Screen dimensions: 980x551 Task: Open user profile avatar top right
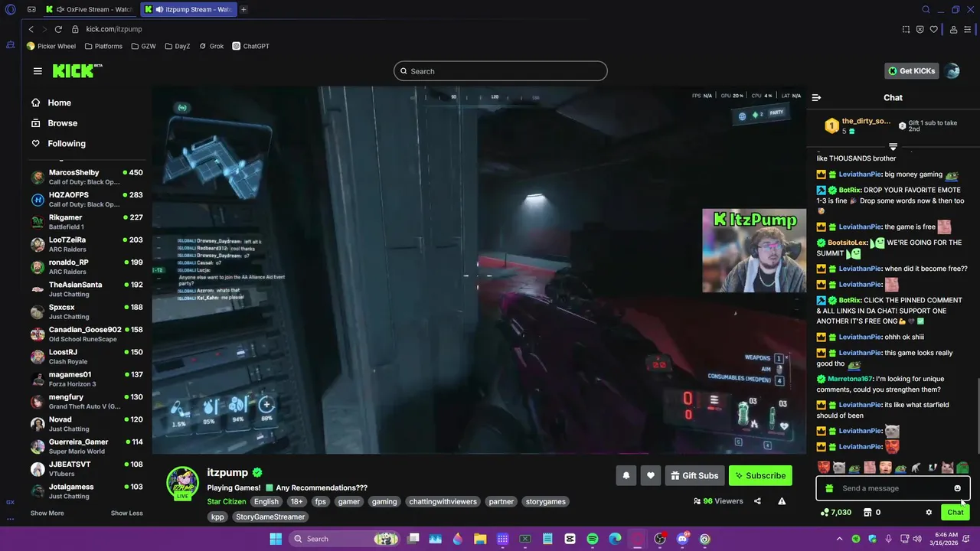952,71
